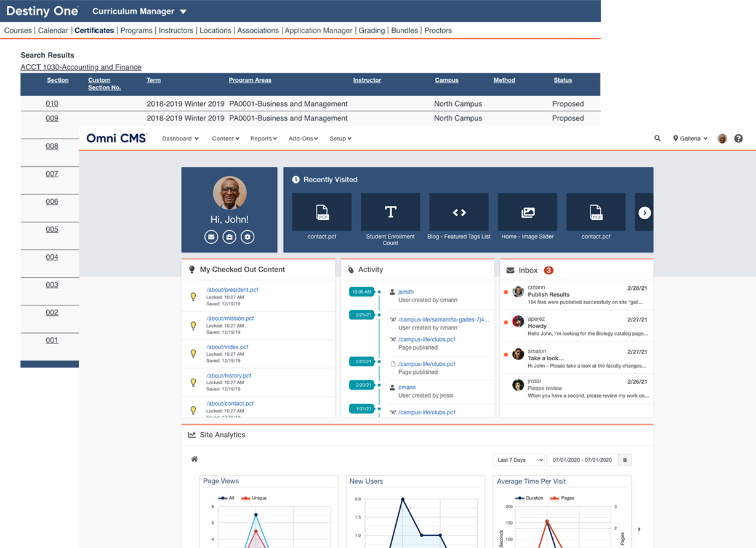Open Blog - Featured Tags List tile
Image resolution: width=756 pixels, height=548 pixels.
pyautogui.click(x=459, y=212)
